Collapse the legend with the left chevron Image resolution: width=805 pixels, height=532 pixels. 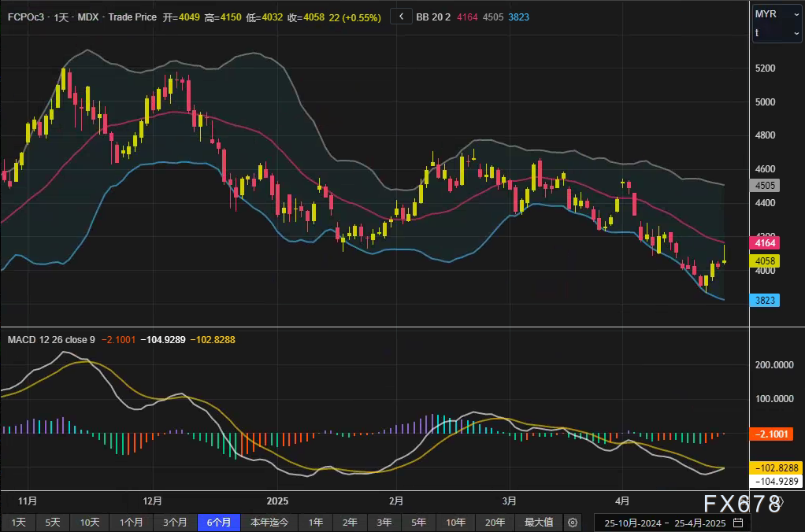tap(401, 17)
